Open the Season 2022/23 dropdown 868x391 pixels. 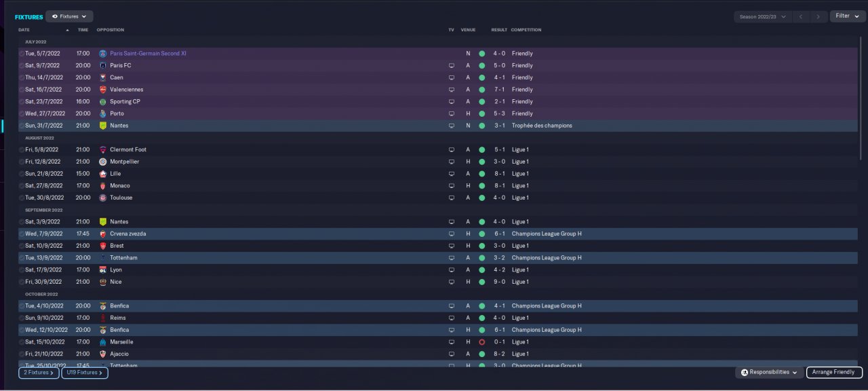click(x=763, y=16)
